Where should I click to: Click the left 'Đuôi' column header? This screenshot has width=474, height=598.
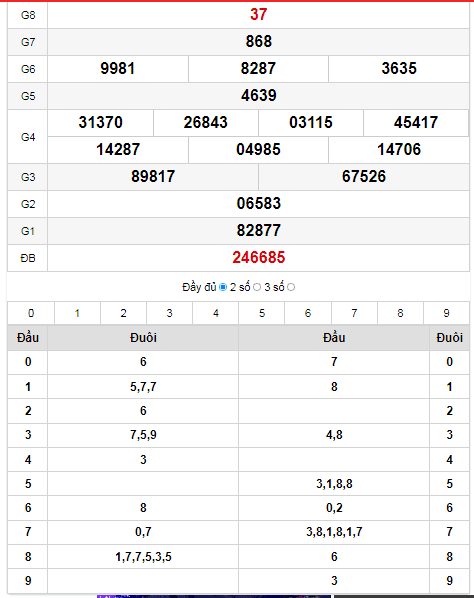[143, 338]
